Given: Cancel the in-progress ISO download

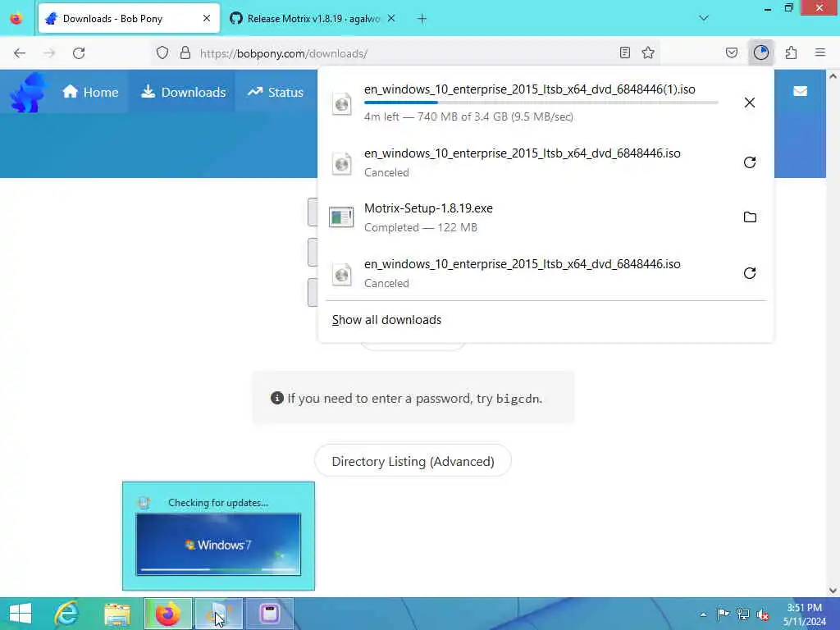Looking at the screenshot, I should 750,103.
